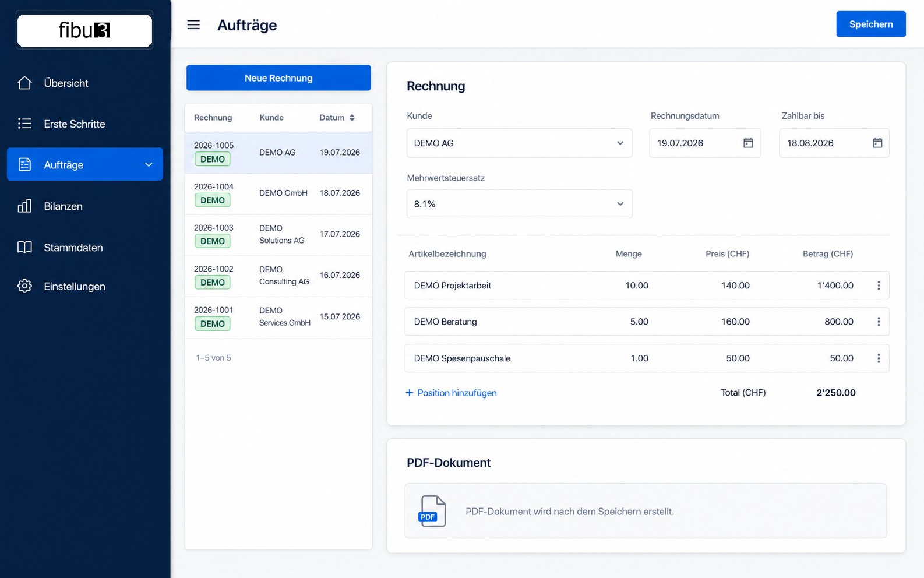Open the Mehrwertsteuersatz 8.1% dropdown
Screen dimensions: 924x578
519,204
